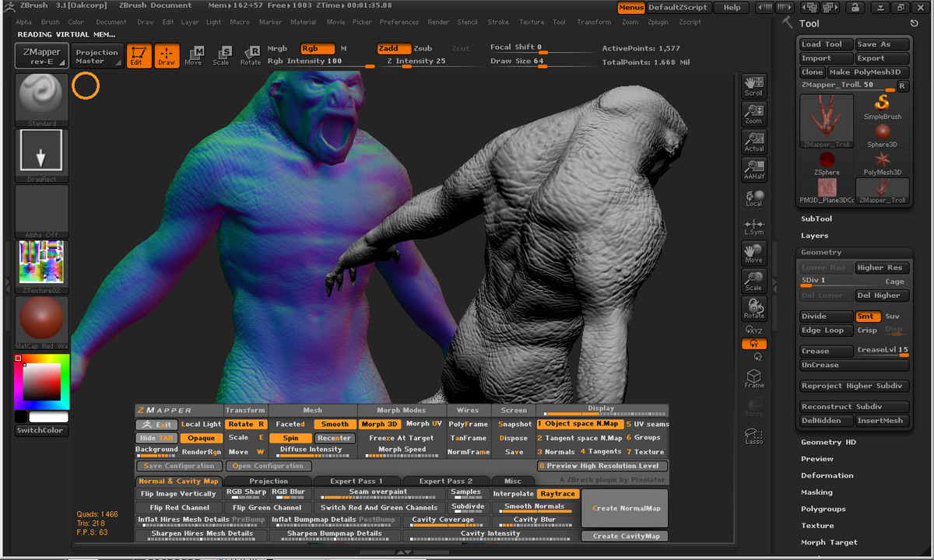Switch to the Projection tab in ZMapper

click(269, 481)
